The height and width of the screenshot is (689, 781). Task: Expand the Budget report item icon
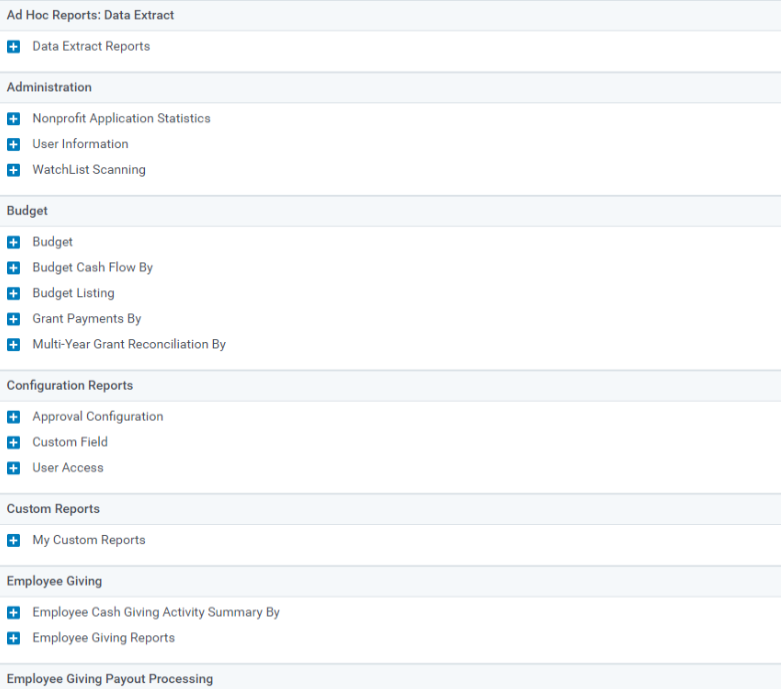(13, 243)
